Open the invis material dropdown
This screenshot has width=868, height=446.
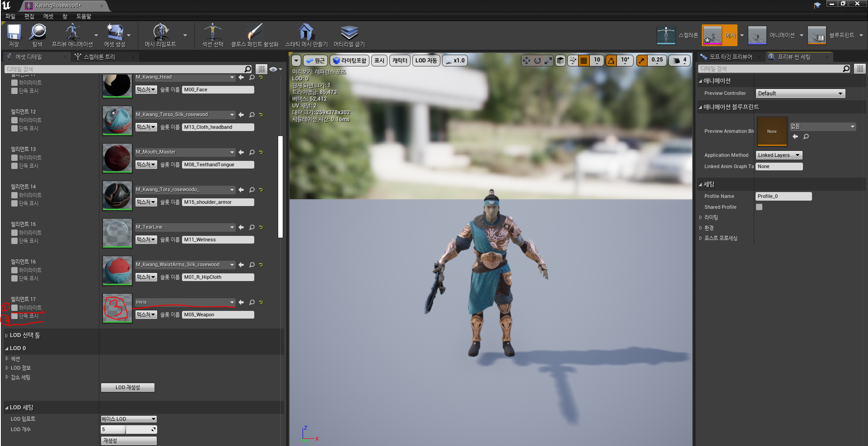coord(185,302)
